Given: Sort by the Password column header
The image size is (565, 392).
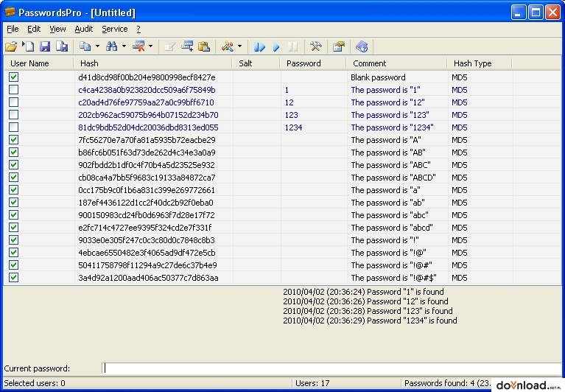Looking at the screenshot, I should (x=313, y=63).
